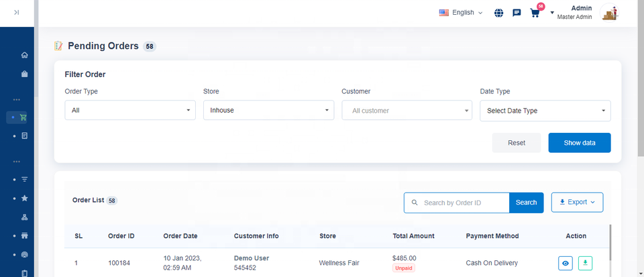Open the messages chat icon

tap(517, 13)
